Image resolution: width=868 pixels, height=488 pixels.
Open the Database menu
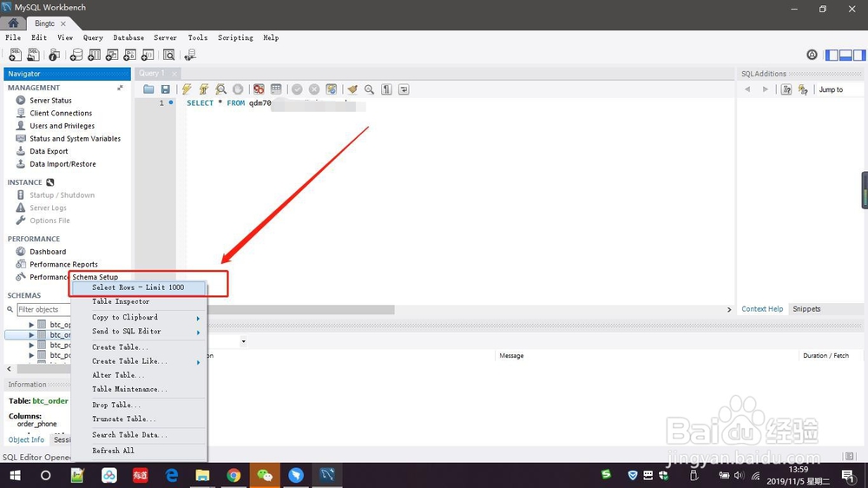pos(128,37)
